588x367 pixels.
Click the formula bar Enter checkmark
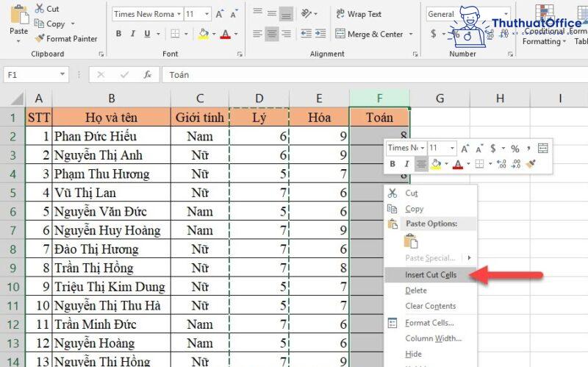click(x=124, y=75)
